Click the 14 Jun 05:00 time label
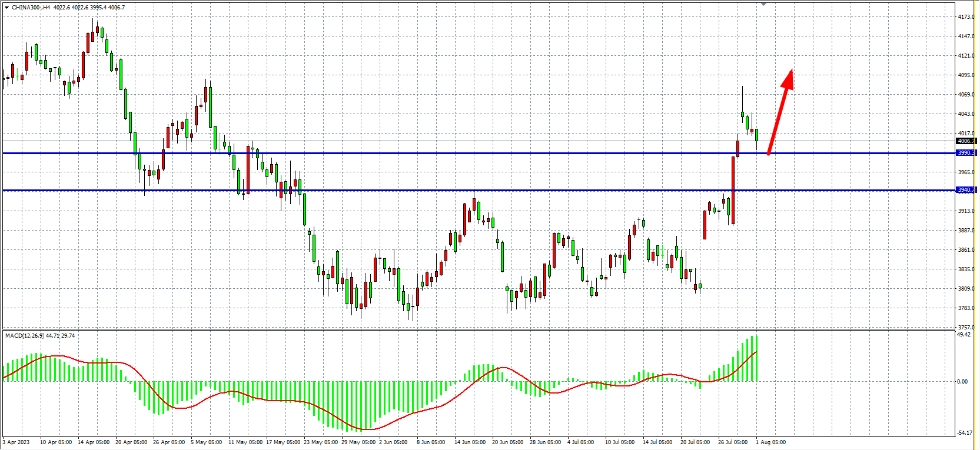The width and height of the screenshot is (980, 450). point(470,442)
